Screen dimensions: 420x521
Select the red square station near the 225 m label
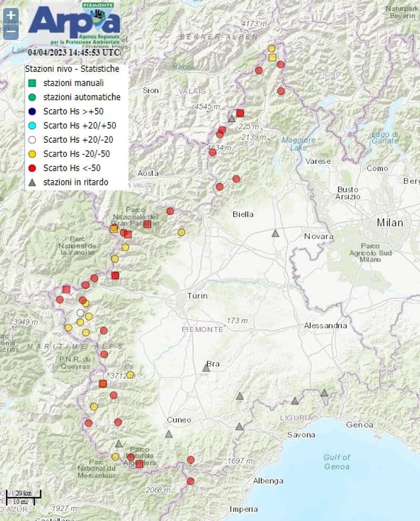240,113
